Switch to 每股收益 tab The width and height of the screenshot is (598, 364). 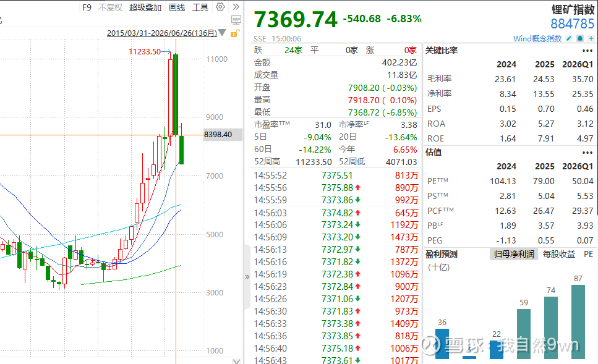click(x=558, y=254)
